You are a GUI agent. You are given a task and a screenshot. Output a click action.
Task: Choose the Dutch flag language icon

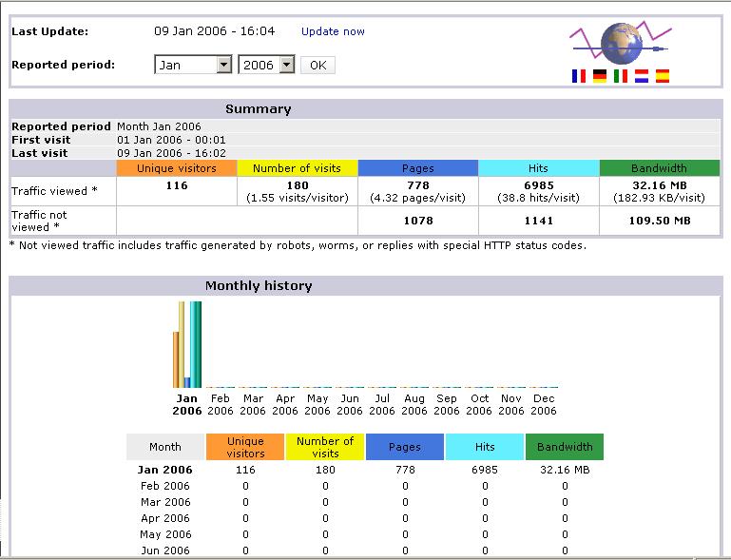[642, 76]
